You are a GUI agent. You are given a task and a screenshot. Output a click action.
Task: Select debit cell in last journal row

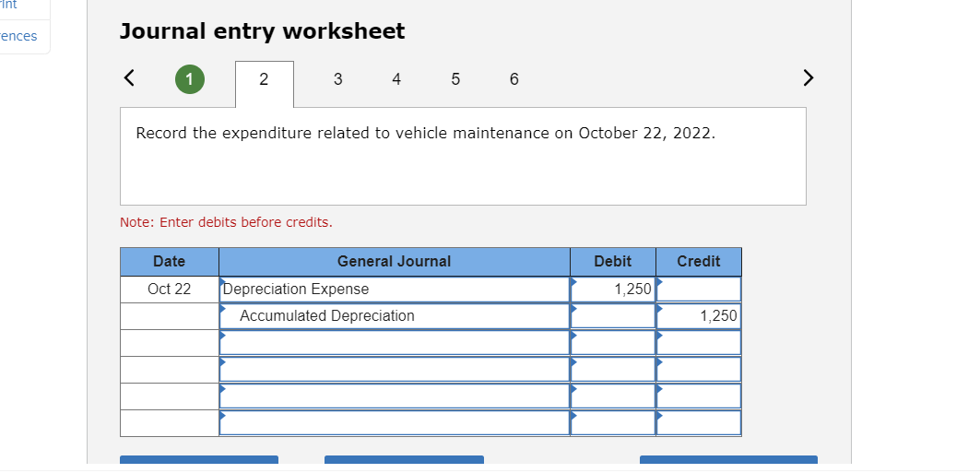pos(612,422)
